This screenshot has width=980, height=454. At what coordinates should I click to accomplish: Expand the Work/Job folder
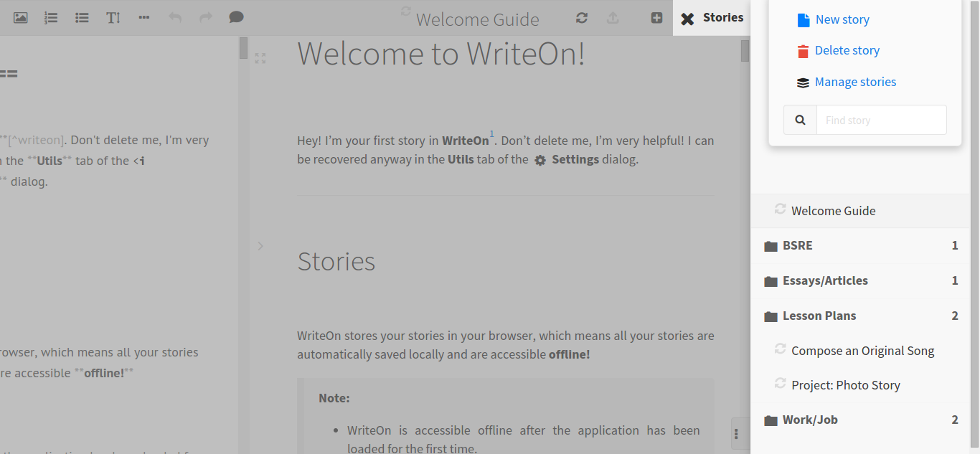[859, 420]
